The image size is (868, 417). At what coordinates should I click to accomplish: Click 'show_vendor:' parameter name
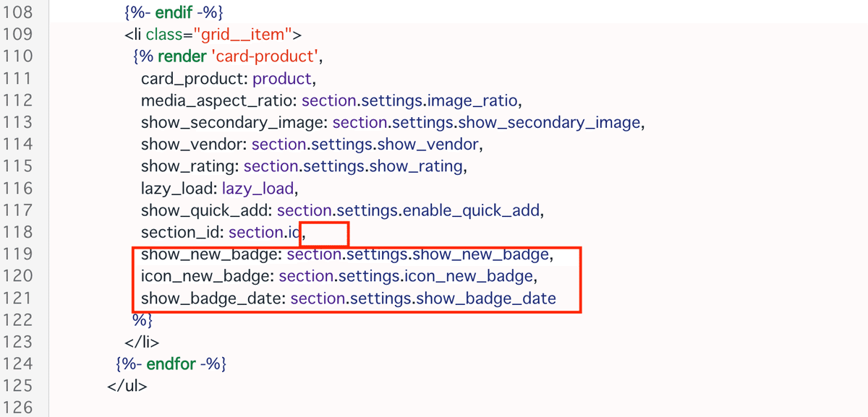194,144
